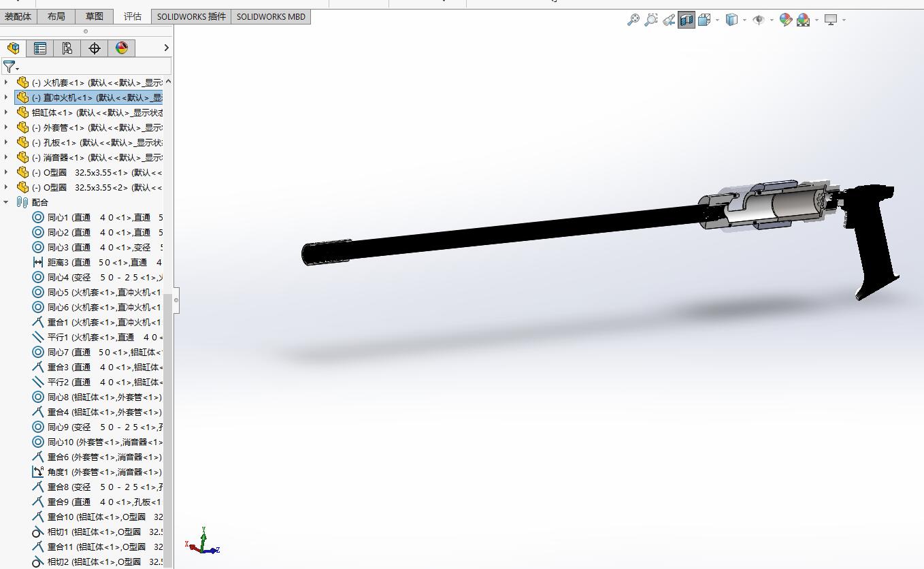924x569 pixels.
Task: Click the Display Style icon
Action: pyautogui.click(x=731, y=20)
